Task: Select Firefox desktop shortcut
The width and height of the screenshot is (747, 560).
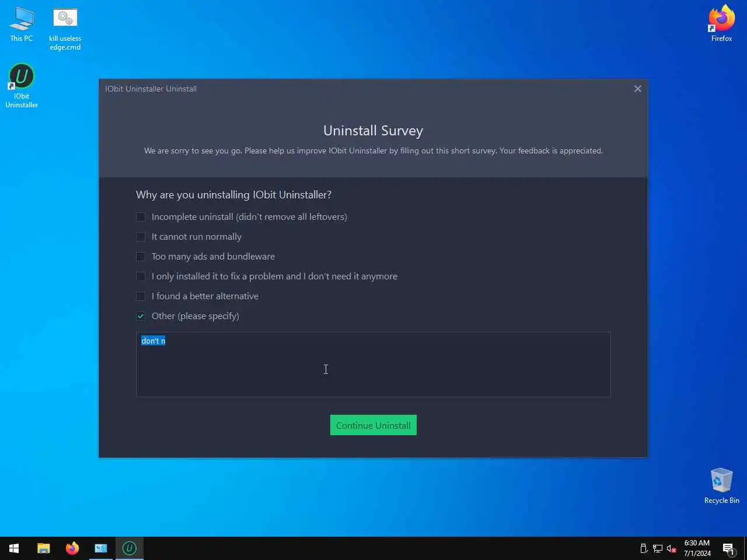Action: [x=721, y=23]
